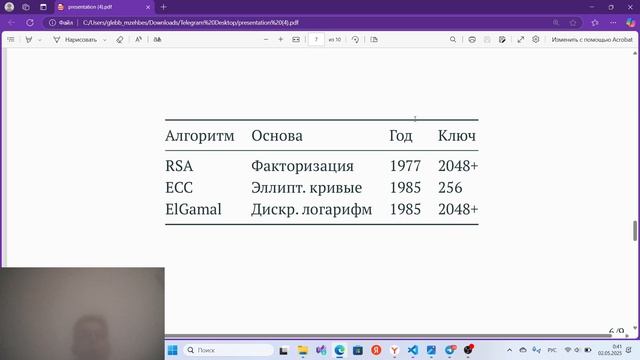This screenshot has height=360, width=640.
Task: Click the save icon in PDF toolbar
Action: pos(487,40)
